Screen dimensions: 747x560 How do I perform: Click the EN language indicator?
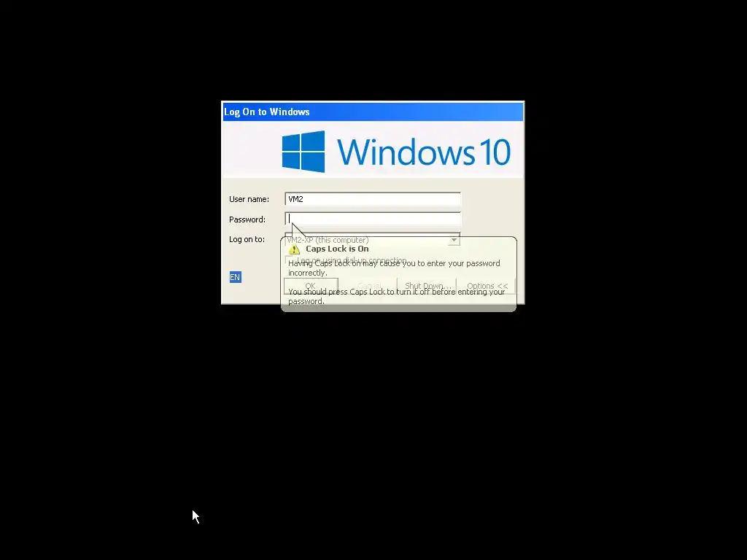tap(235, 277)
